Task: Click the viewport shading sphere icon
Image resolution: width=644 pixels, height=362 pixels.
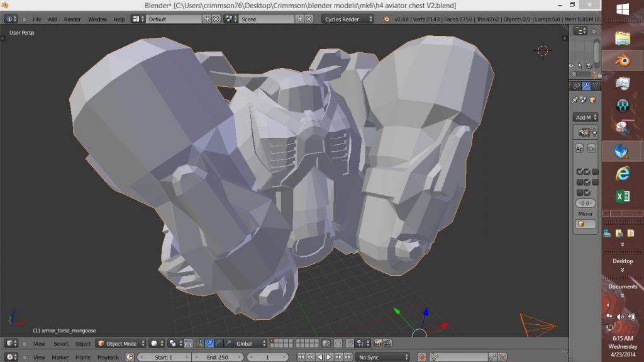Action: pos(155,344)
